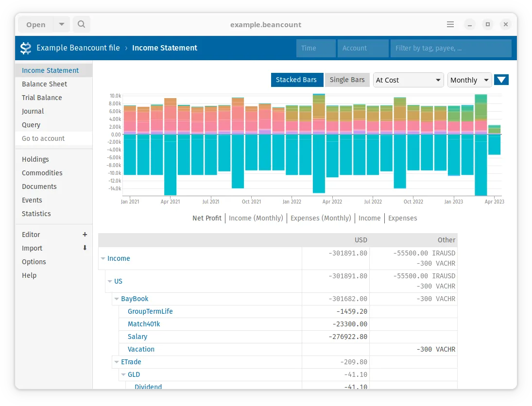
Task: Click the plus icon next to Editor
Action: coord(85,235)
